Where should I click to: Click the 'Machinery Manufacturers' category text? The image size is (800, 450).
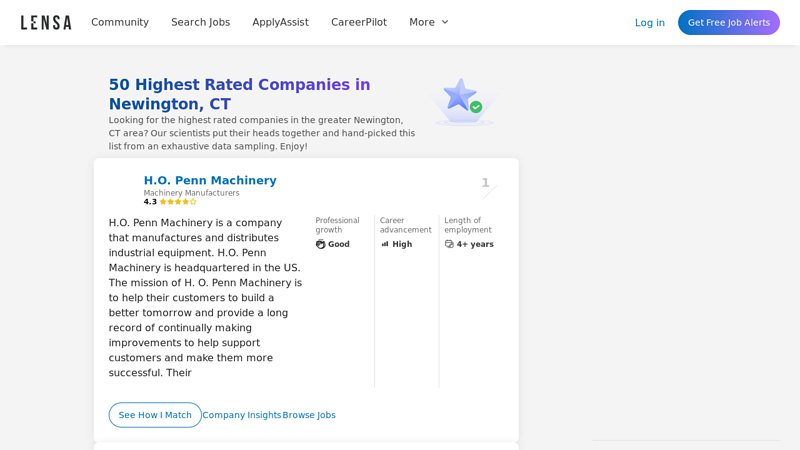pos(191,193)
